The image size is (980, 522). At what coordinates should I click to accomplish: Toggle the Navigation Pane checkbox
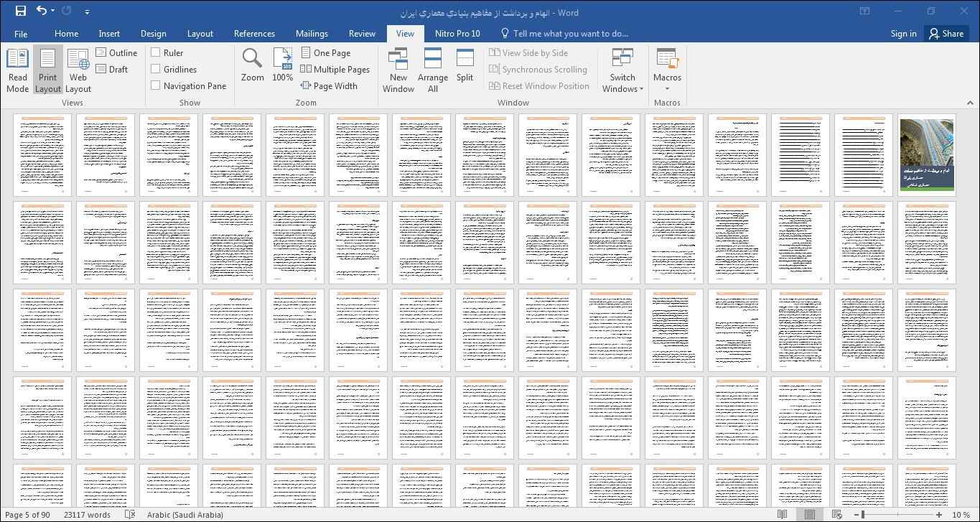[155, 86]
